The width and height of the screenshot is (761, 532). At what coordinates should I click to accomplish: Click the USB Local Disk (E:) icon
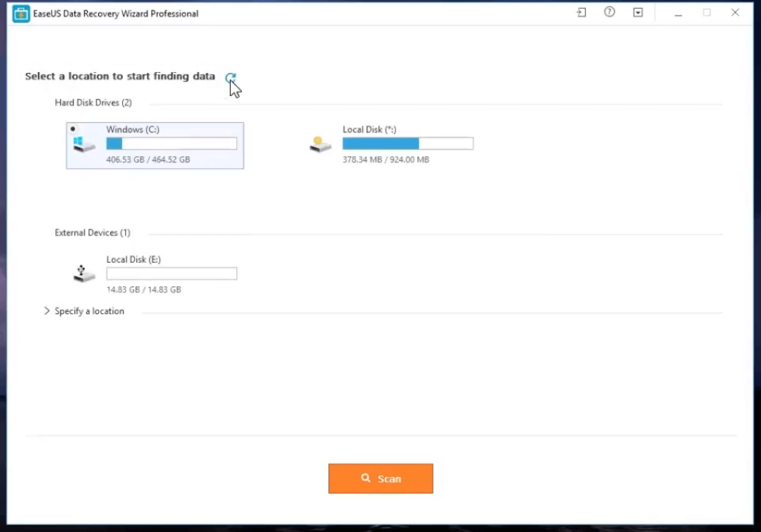[84, 274]
